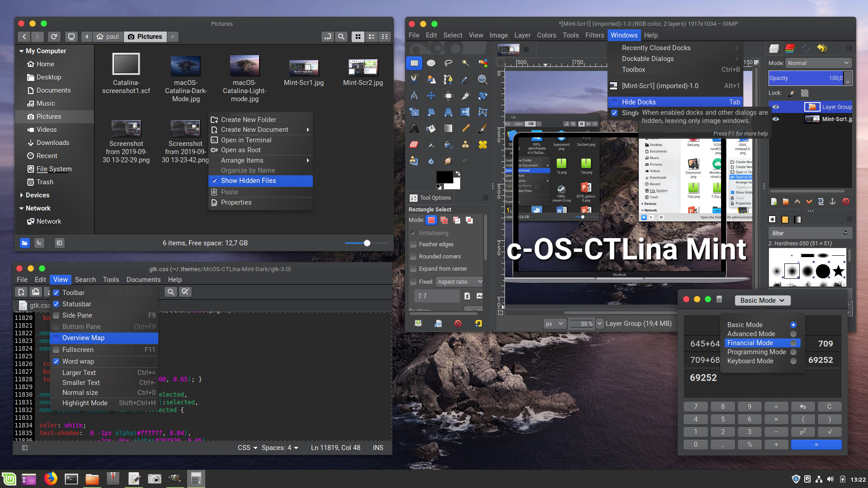Open the layer Mode Normal dropdown

819,63
